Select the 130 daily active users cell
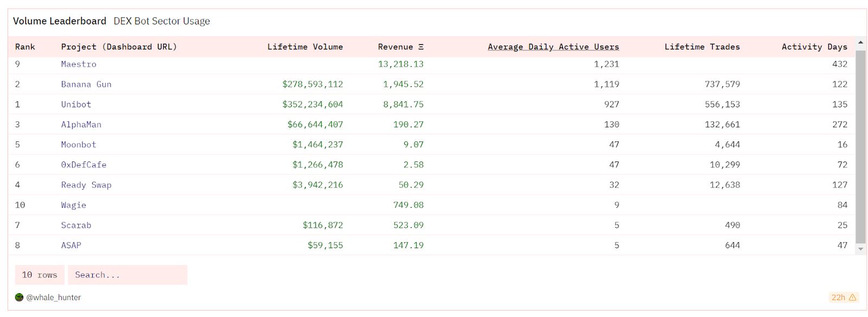Image resolution: width=868 pixels, height=317 pixels. coord(611,124)
